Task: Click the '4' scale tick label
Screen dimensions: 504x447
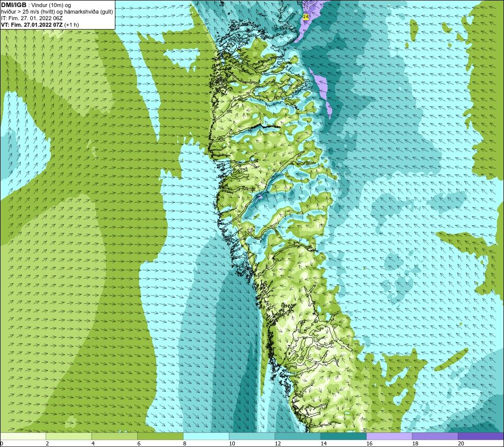Action: [x=93, y=443]
